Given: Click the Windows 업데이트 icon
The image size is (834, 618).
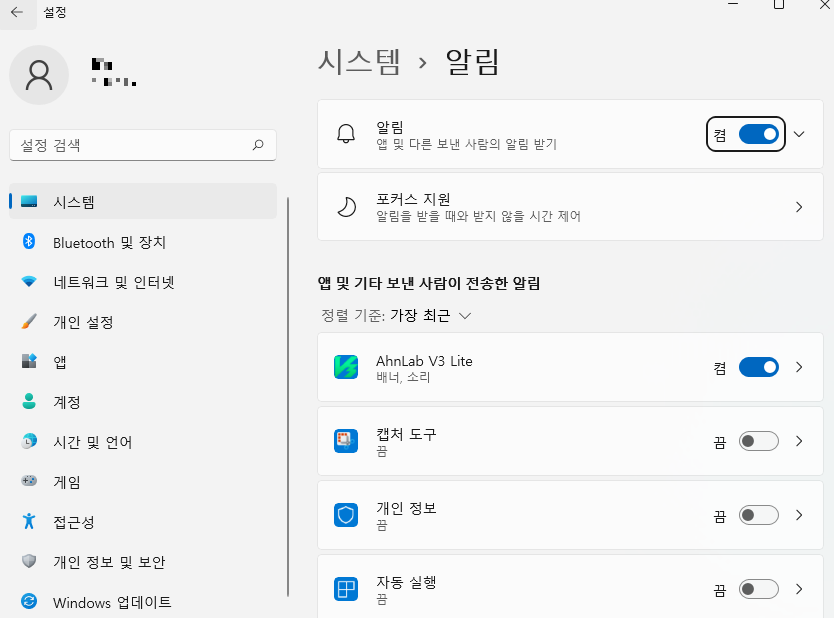Looking at the screenshot, I should click(x=24, y=603).
